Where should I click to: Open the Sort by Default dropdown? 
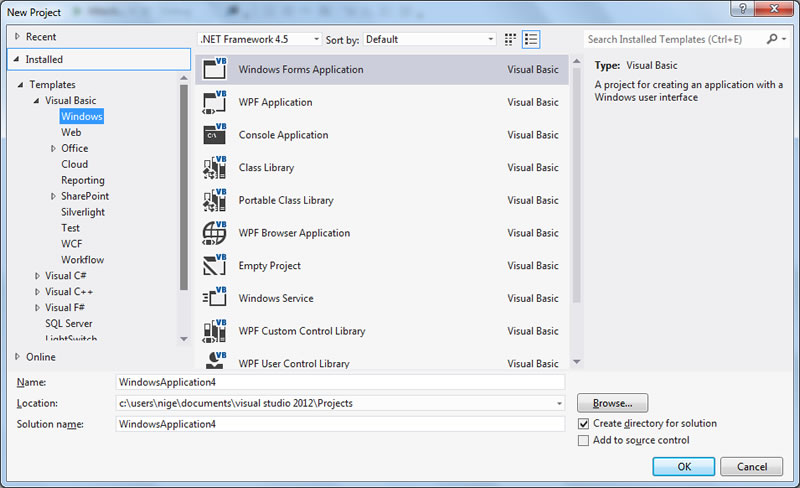click(x=429, y=39)
